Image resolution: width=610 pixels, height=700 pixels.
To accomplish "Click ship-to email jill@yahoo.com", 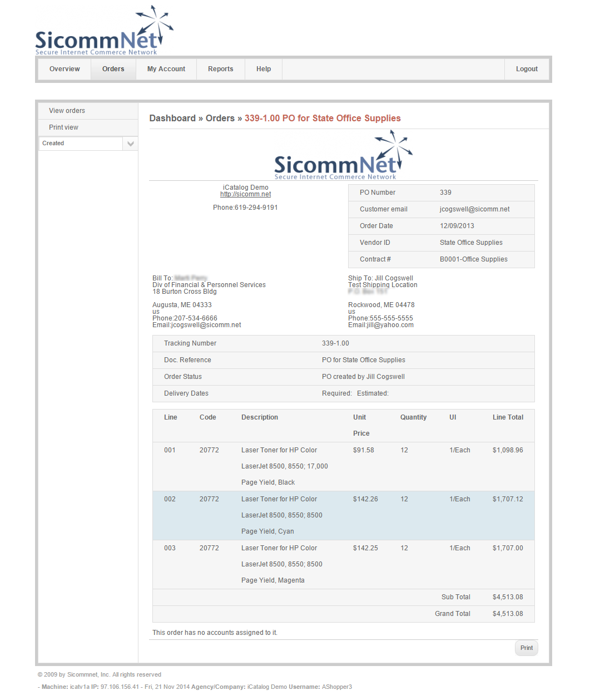I will tap(381, 325).
